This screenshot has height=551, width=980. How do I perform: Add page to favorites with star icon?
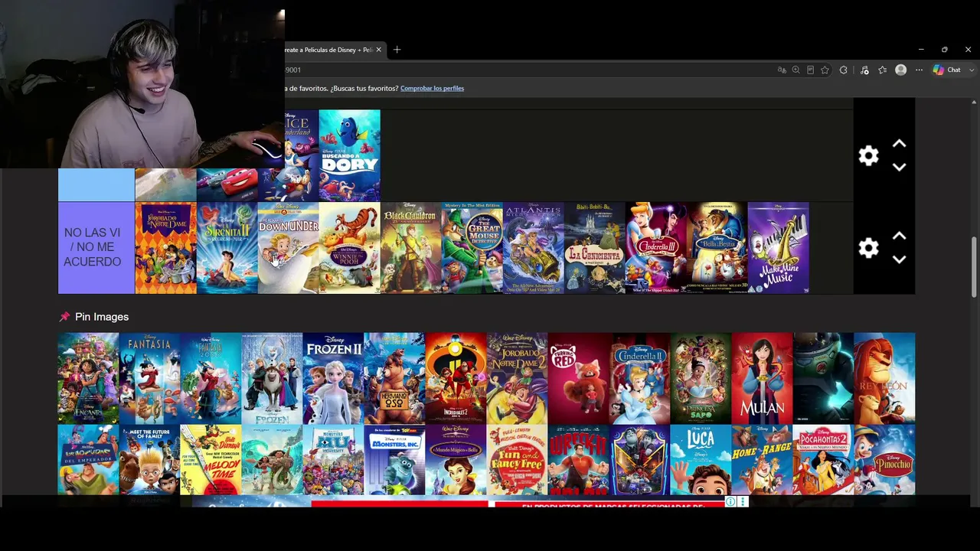click(825, 70)
